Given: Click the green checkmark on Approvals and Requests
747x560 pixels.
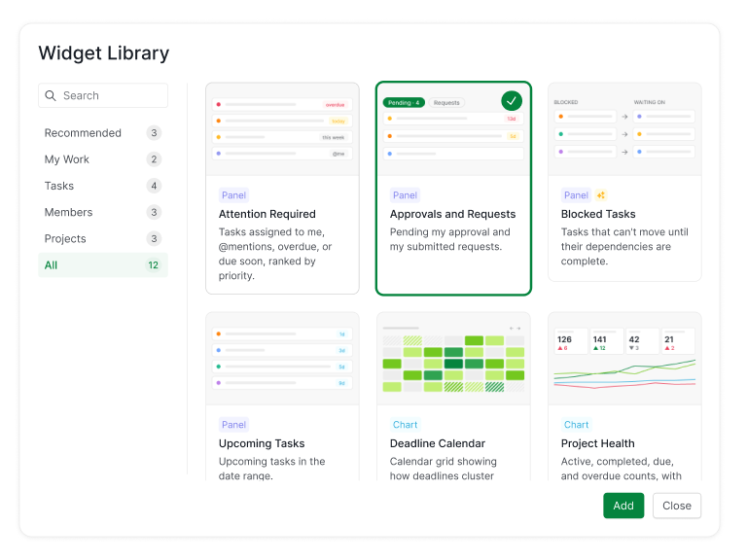Looking at the screenshot, I should point(512,101).
